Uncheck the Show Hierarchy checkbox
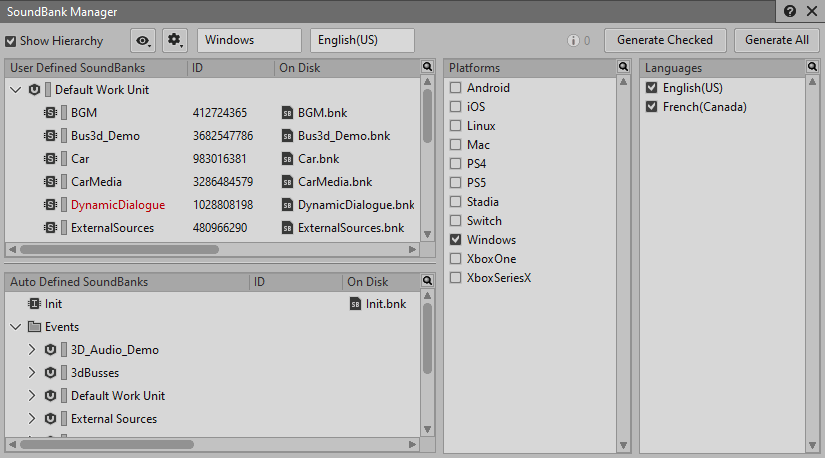The height and width of the screenshot is (458, 825). coord(10,41)
